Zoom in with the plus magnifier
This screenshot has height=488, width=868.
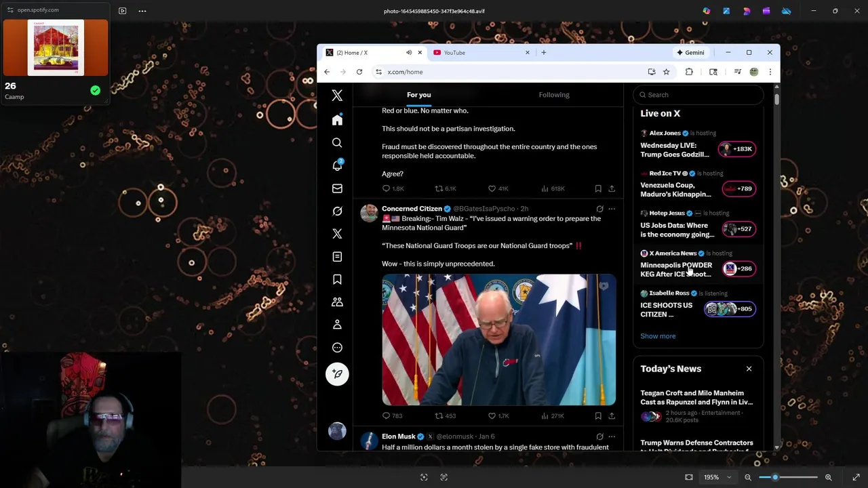[828, 477]
